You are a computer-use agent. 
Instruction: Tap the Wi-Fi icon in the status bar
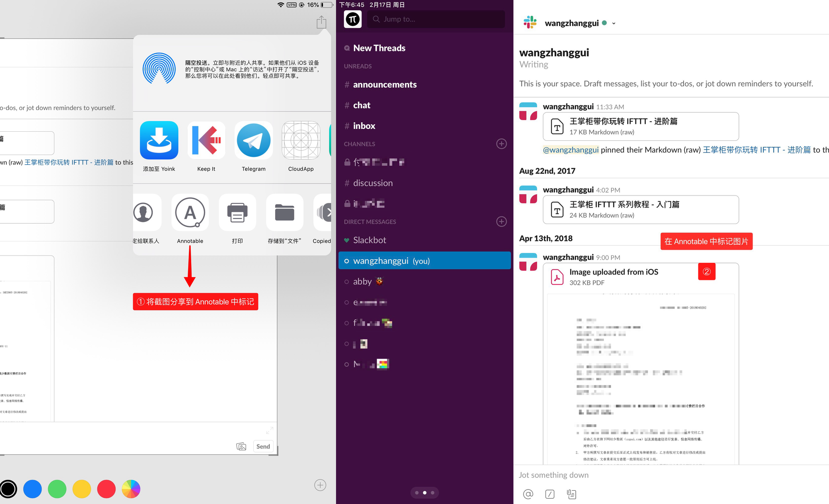click(281, 5)
